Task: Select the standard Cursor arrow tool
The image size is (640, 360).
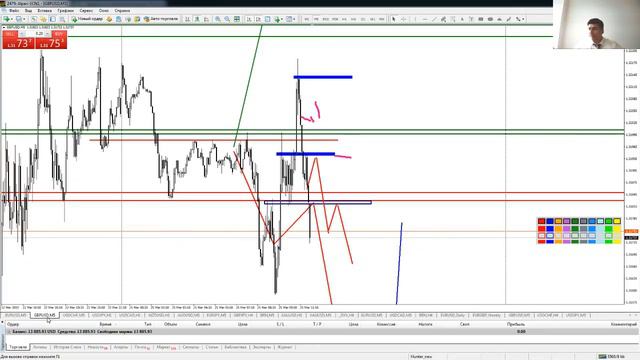Action: tap(393, 19)
